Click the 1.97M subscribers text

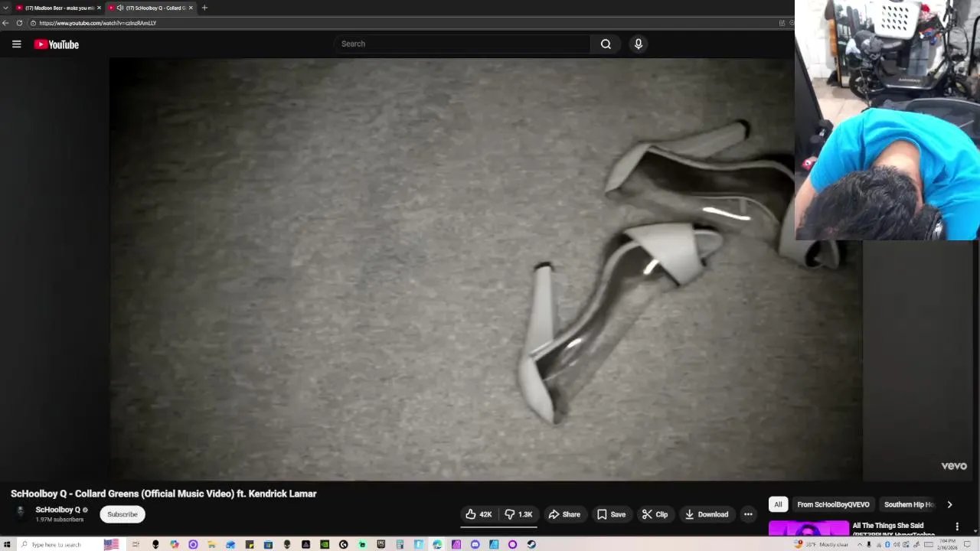pos(59,520)
